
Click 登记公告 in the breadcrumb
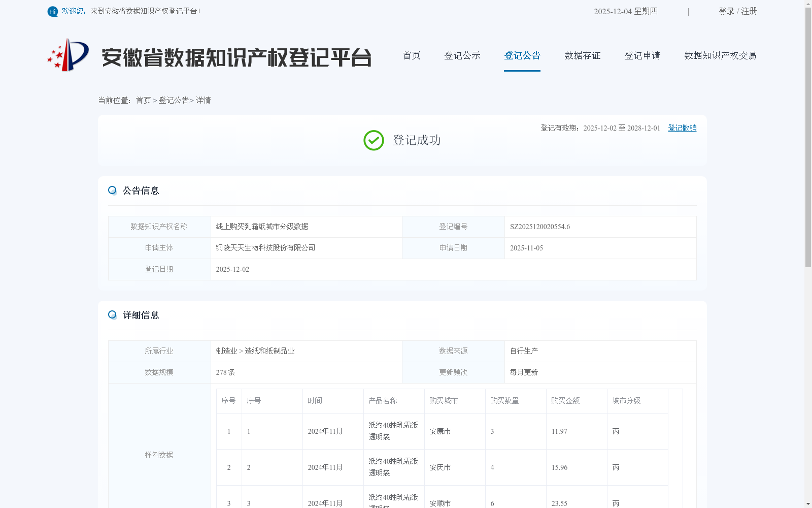point(174,100)
